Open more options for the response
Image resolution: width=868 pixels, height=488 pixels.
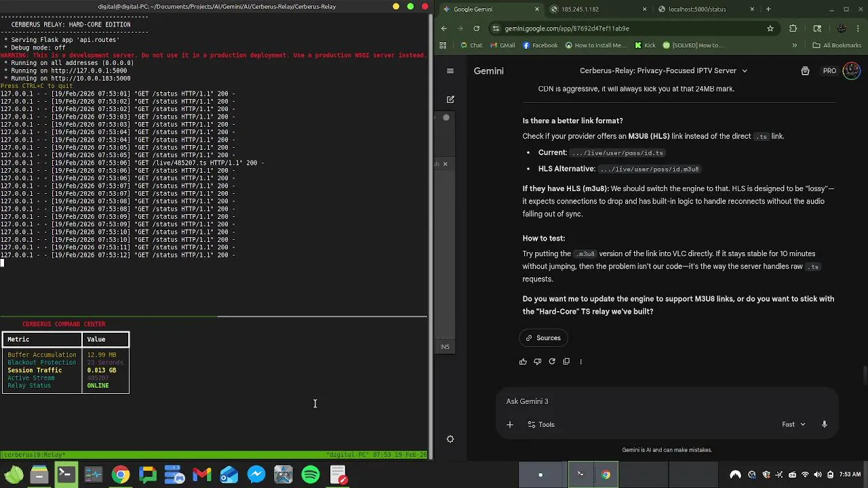coord(580,361)
